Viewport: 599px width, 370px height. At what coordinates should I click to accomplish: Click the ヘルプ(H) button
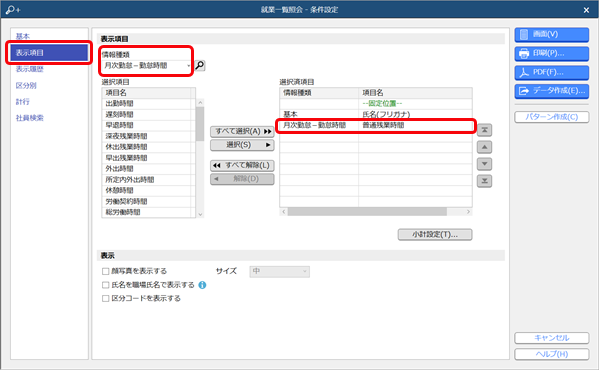(x=552, y=354)
